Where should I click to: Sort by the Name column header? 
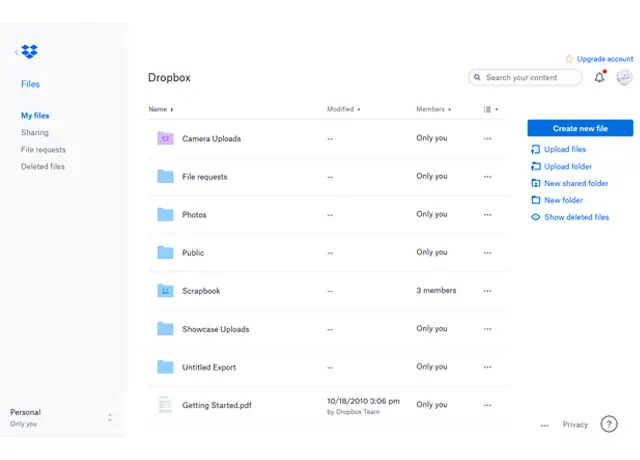coord(161,109)
